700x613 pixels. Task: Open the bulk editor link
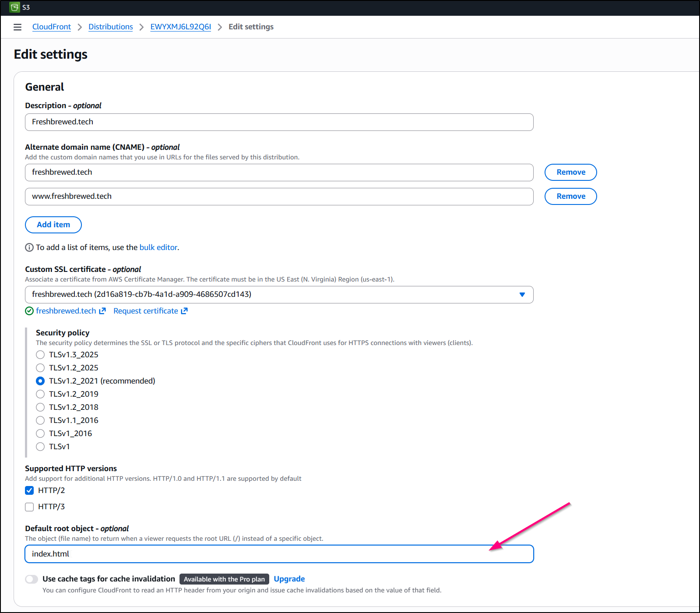pos(158,247)
